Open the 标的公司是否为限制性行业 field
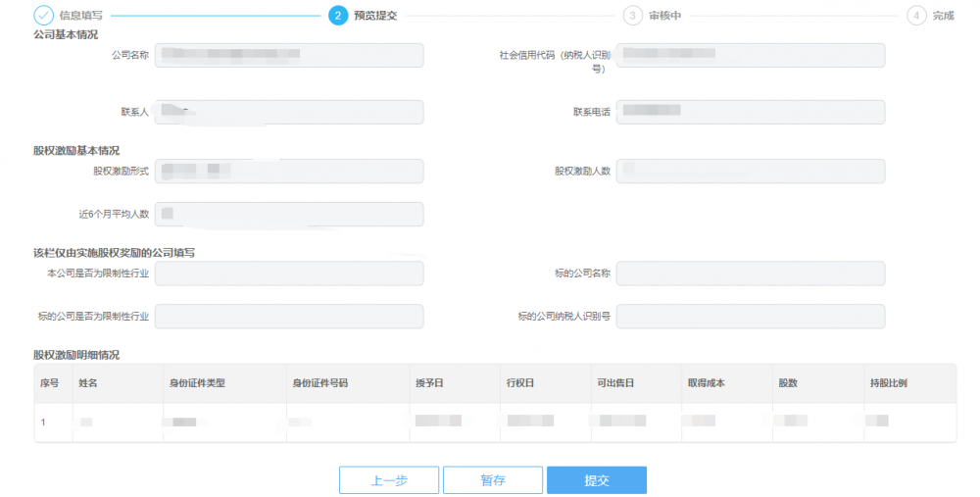The height and width of the screenshot is (497, 980). click(289, 316)
